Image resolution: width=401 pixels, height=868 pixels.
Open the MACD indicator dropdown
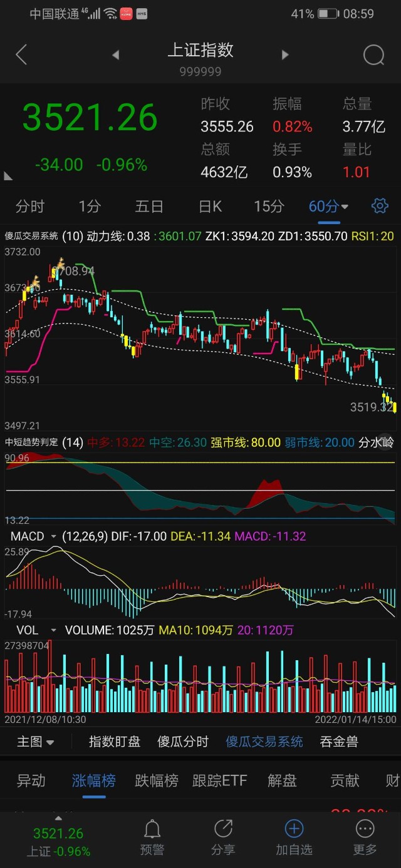[53, 536]
